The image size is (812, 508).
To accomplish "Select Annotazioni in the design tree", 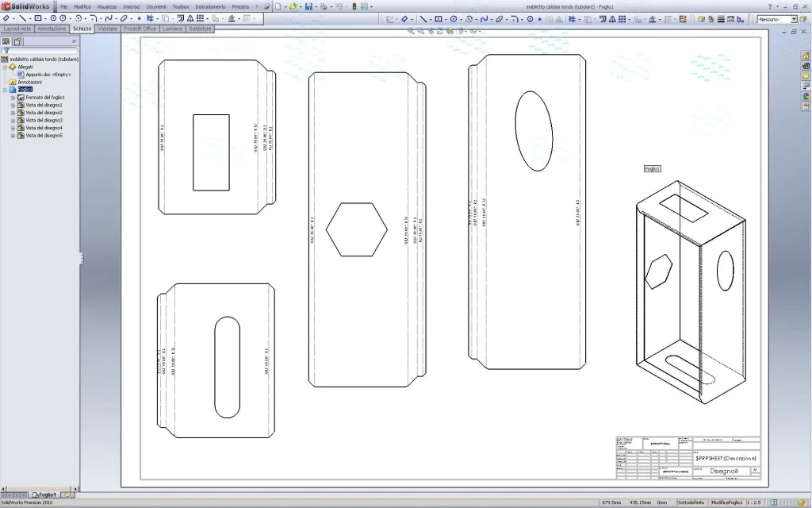I will pyautogui.click(x=29, y=82).
